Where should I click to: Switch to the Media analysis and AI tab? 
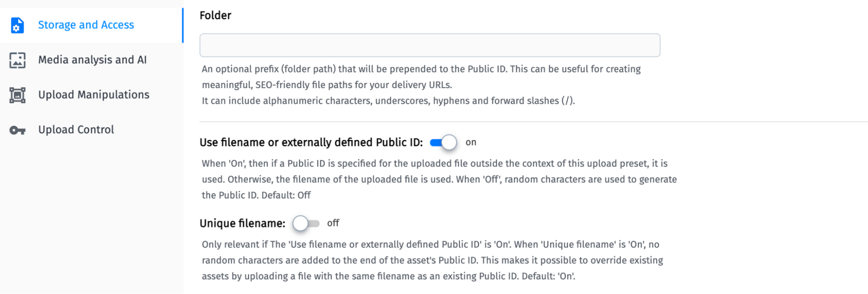click(x=92, y=60)
